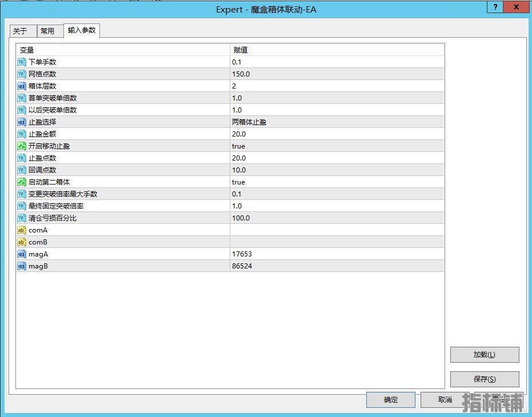Viewport: 532px width, 417px height.
Task: Select the 清仓亏损百分比 variable name
Action: tap(53, 218)
